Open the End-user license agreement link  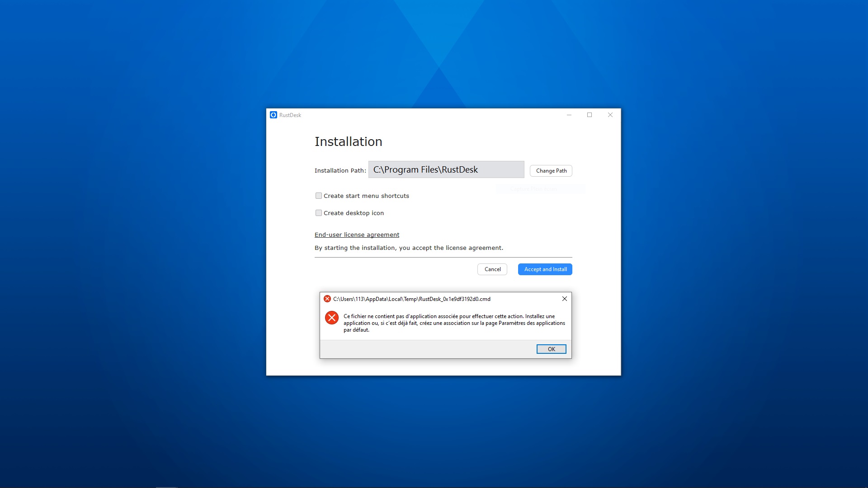(x=357, y=235)
